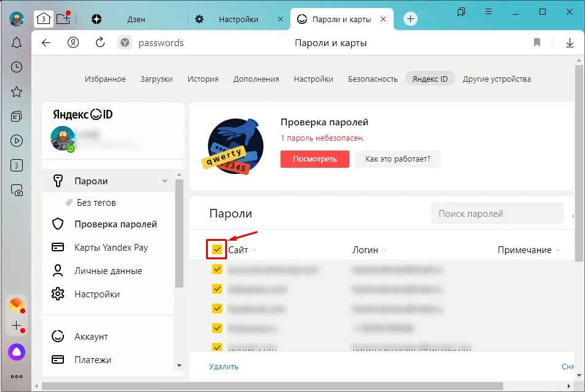The width and height of the screenshot is (585, 392).
Task: Click the page horizontal scrollbar
Action: click(273, 386)
